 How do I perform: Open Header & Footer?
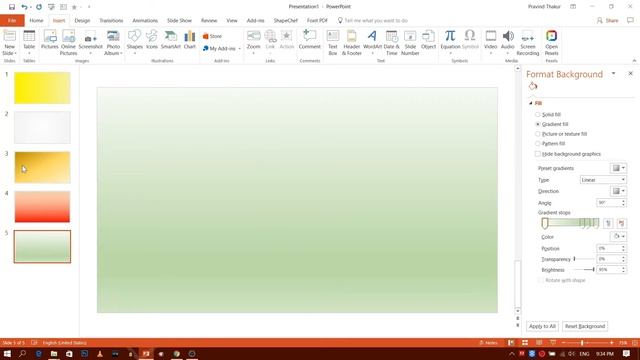(x=351, y=42)
